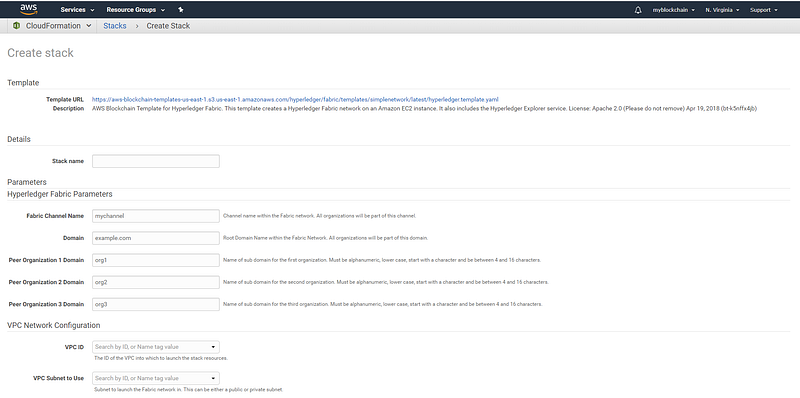Click the Create Stack breadcrumb

click(168, 26)
